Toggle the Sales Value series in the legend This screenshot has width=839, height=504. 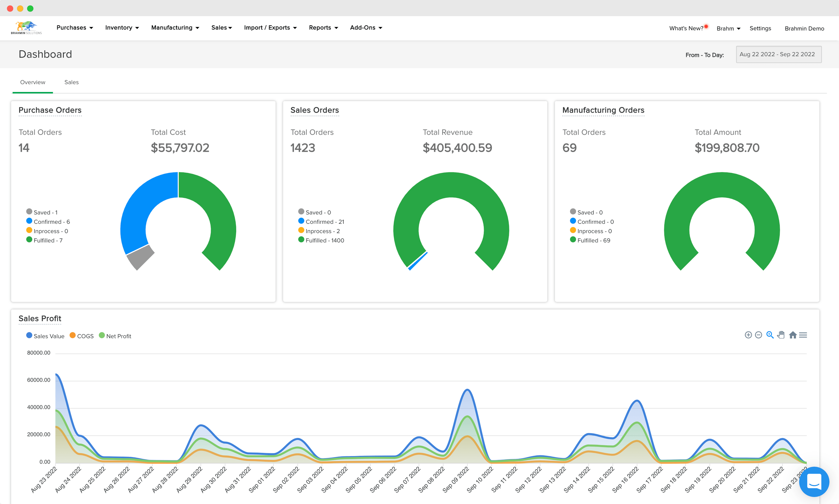[45, 336]
